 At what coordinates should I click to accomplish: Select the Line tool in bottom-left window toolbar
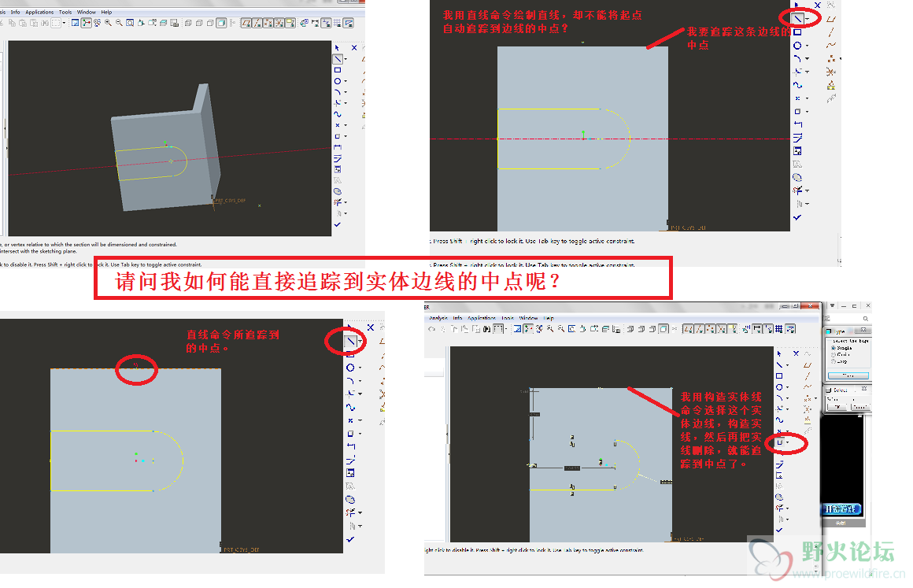(x=350, y=341)
